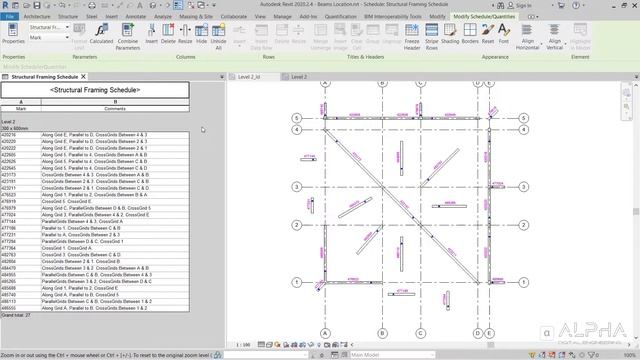Click the Resize column tool
640x360 pixels.
coord(185,33)
